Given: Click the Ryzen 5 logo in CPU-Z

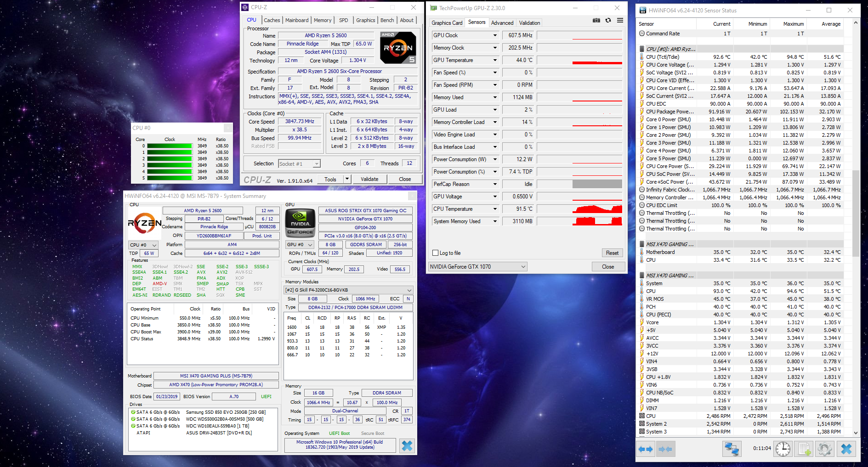Looking at the screenshot, I should tap(398, 47).
